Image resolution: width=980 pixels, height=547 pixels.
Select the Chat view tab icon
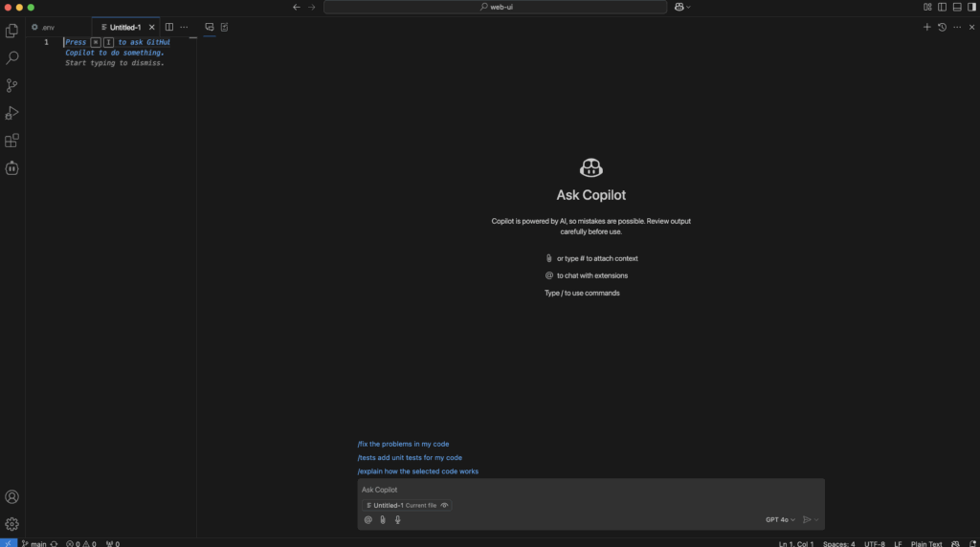[x=210, y=28]
